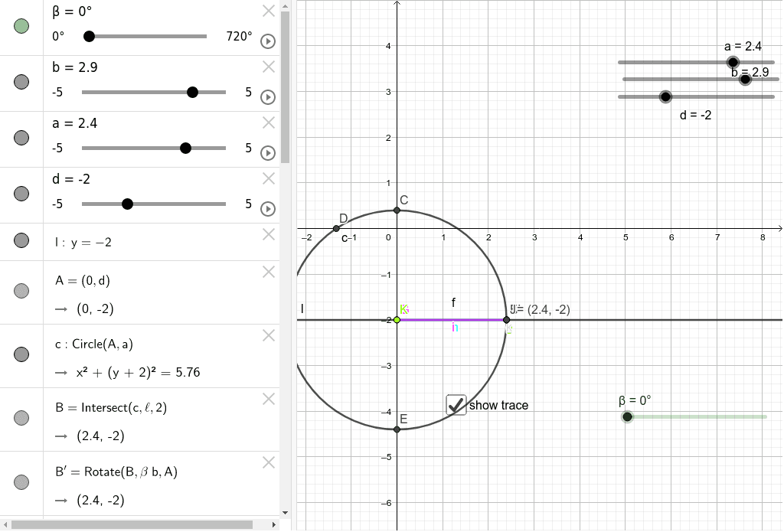784x532 pixels.
Task: Remove point A = (0, d)
Action: point(268,272)
